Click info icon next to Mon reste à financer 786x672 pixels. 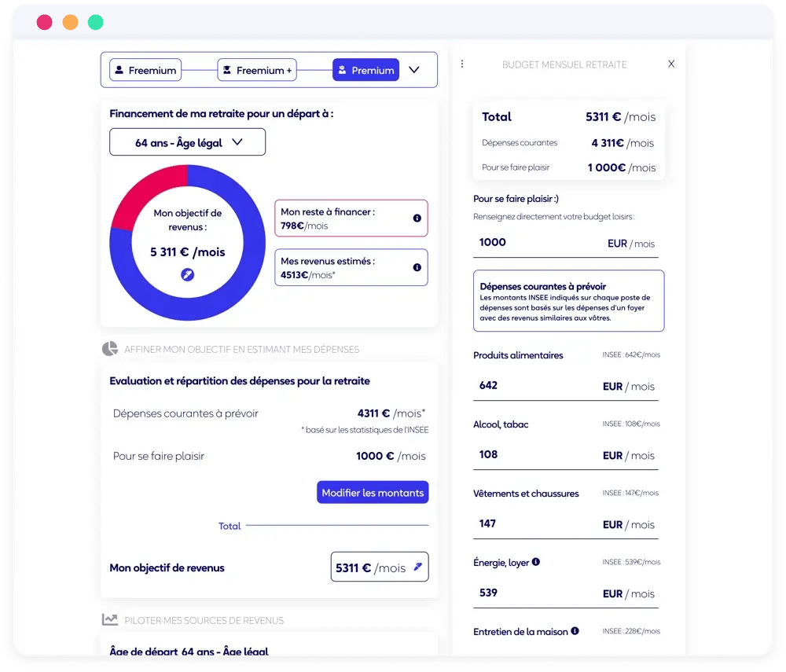pyautogui.click(x=417, y=218)
